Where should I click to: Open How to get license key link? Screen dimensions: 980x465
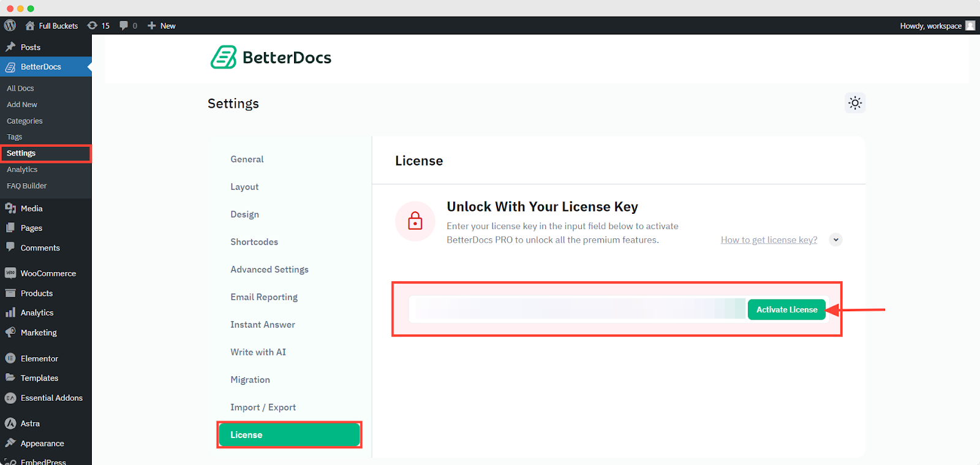coord(769,240)
